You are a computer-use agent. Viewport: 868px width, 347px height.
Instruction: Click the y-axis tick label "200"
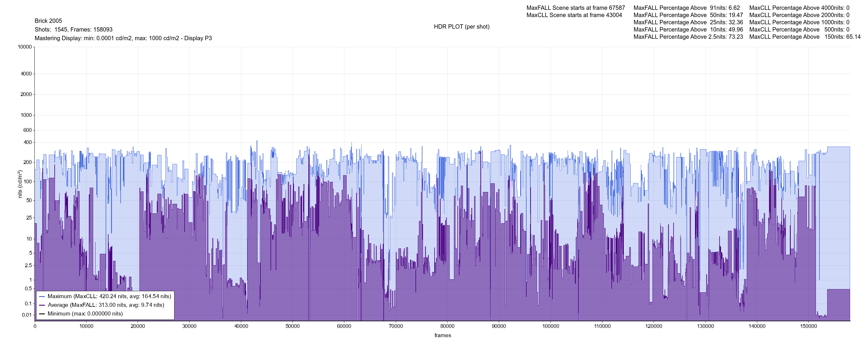tap(27, 163)
